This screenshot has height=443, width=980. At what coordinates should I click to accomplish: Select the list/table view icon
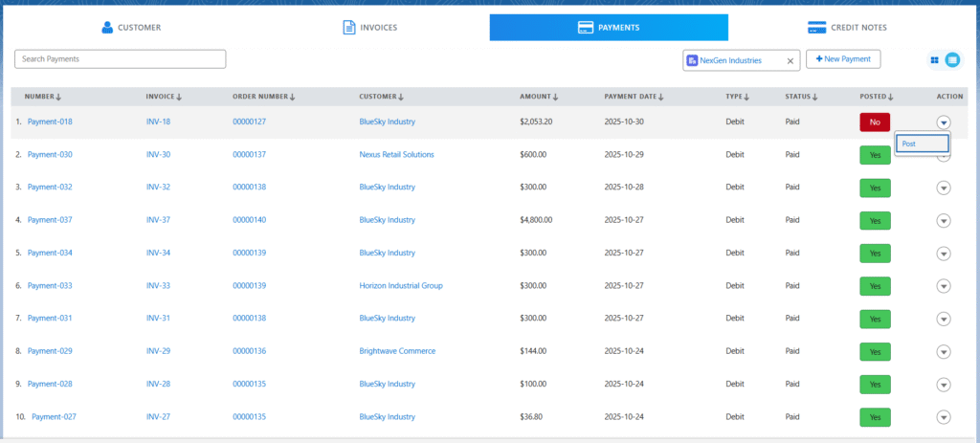pos(952,59)
